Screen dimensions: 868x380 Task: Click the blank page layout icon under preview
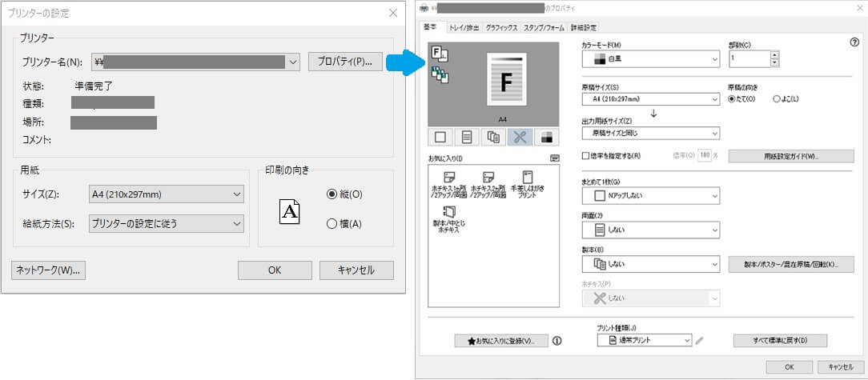coord(440,137)
